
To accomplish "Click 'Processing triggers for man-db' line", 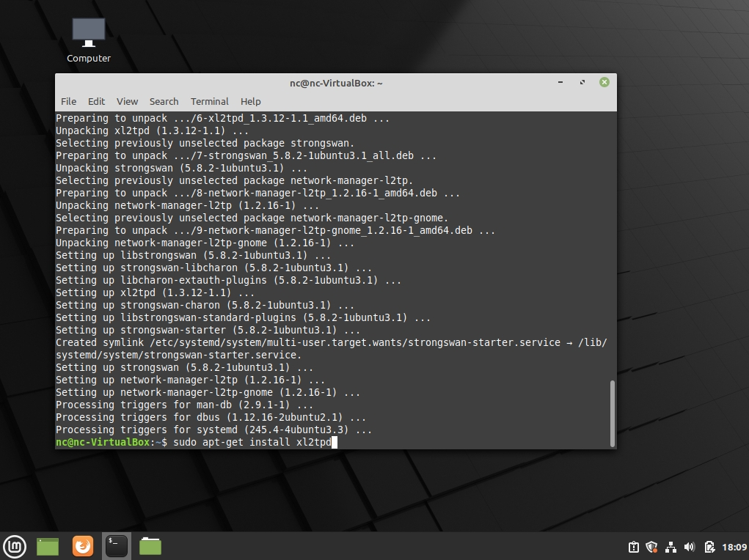I will click(x=184, y=405).
